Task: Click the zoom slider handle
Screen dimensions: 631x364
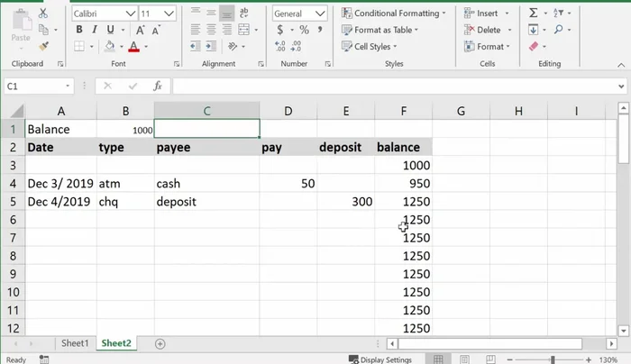Action: coord(553,359)
